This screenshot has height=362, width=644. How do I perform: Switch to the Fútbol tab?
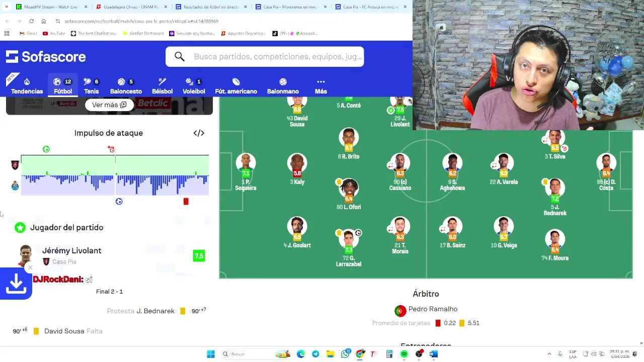63,86
